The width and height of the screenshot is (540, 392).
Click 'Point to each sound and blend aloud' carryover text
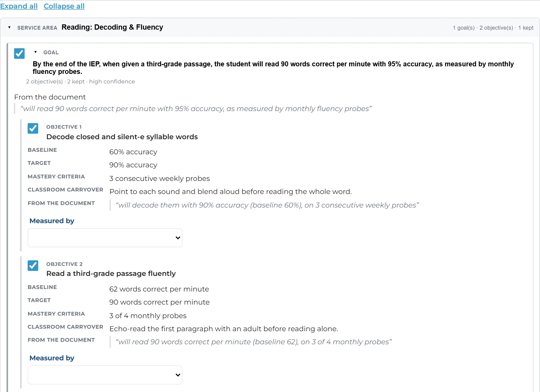click(231, 192)
